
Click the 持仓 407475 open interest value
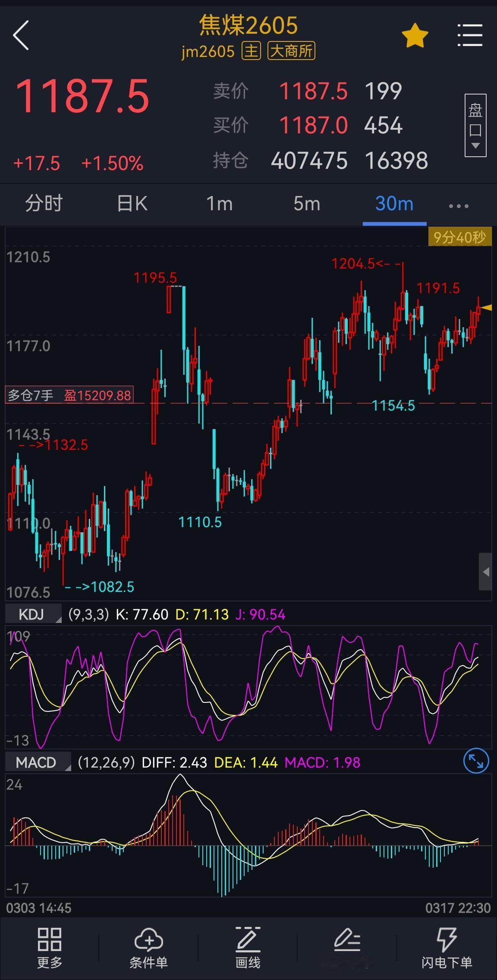pyautogui.click(x=309, y=161)
